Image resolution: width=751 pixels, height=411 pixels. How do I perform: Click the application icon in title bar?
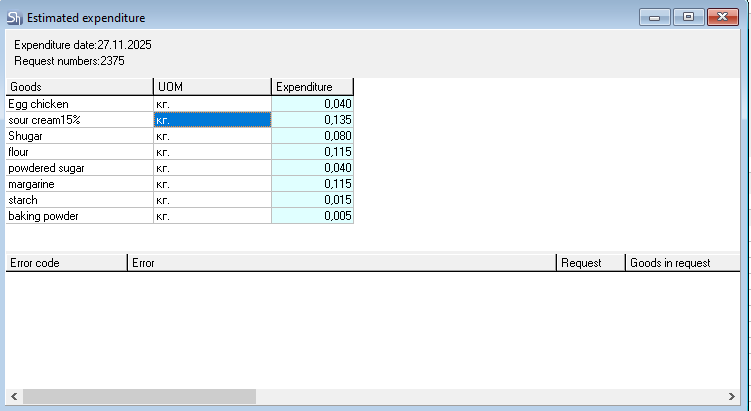pyautogui.click(x=14, y=17)
